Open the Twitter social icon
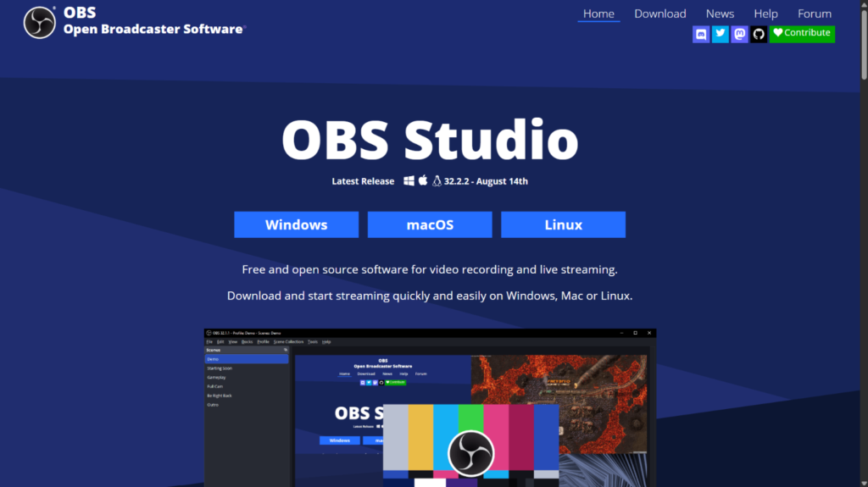 pos(721,34)
